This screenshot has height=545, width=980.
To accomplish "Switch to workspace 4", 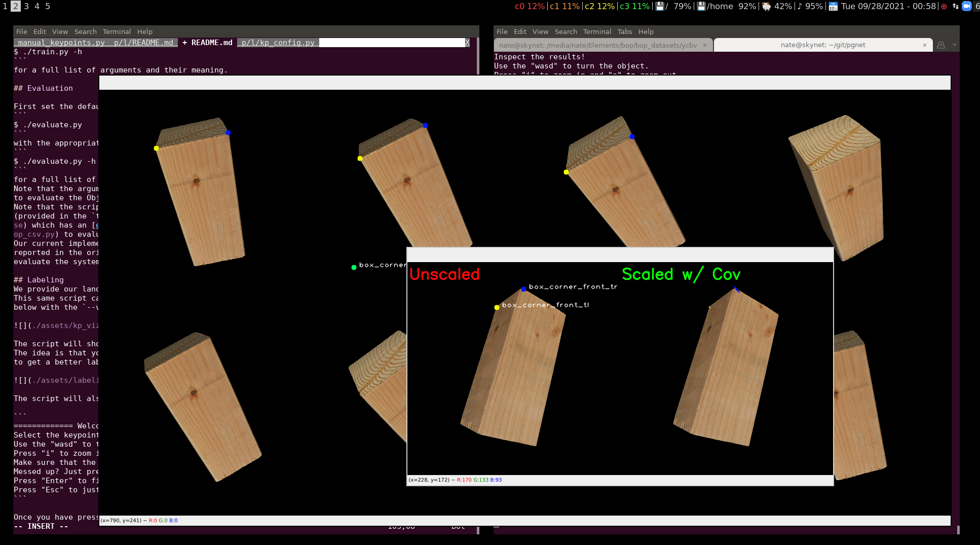I will pos(37,6).
